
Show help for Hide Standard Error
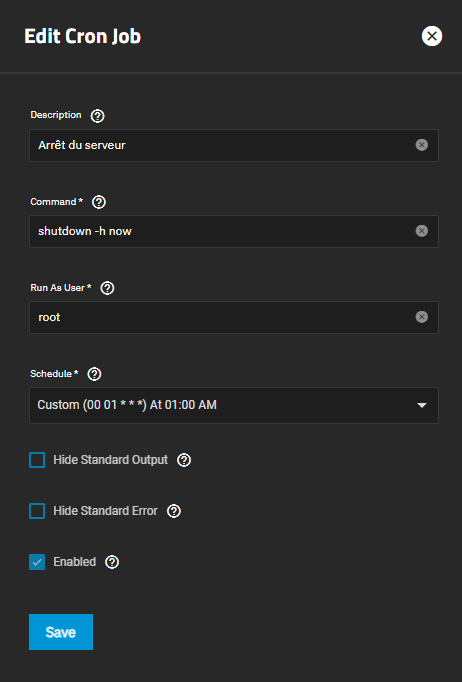(174, 511)
